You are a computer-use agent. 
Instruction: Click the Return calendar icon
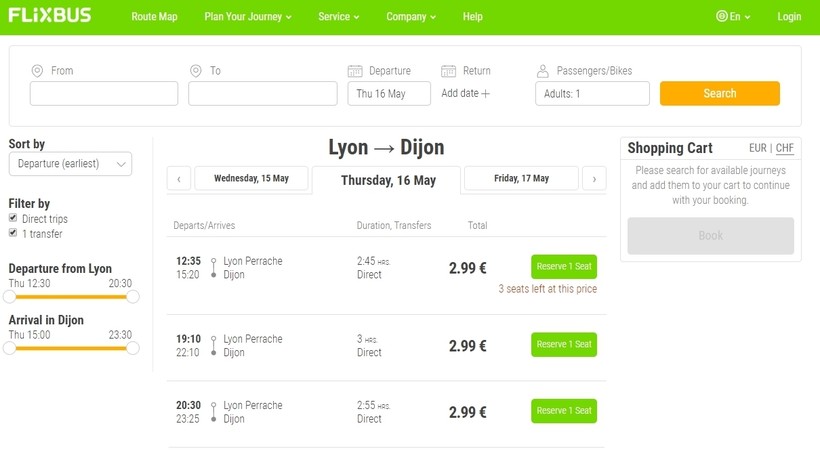click(x=449, y=71)
